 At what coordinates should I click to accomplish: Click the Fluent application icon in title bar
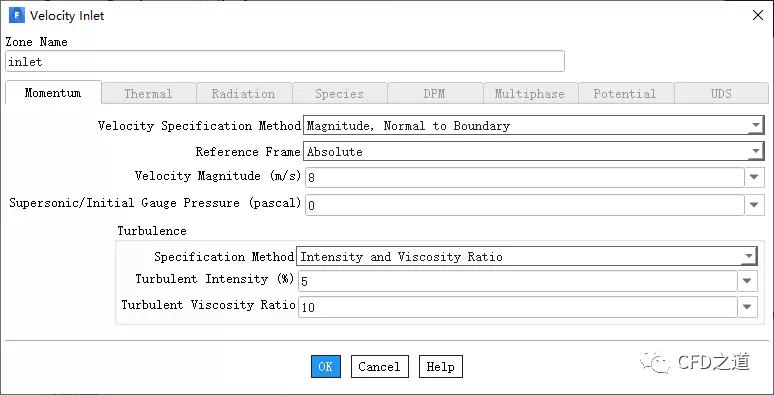click(16, 15)
